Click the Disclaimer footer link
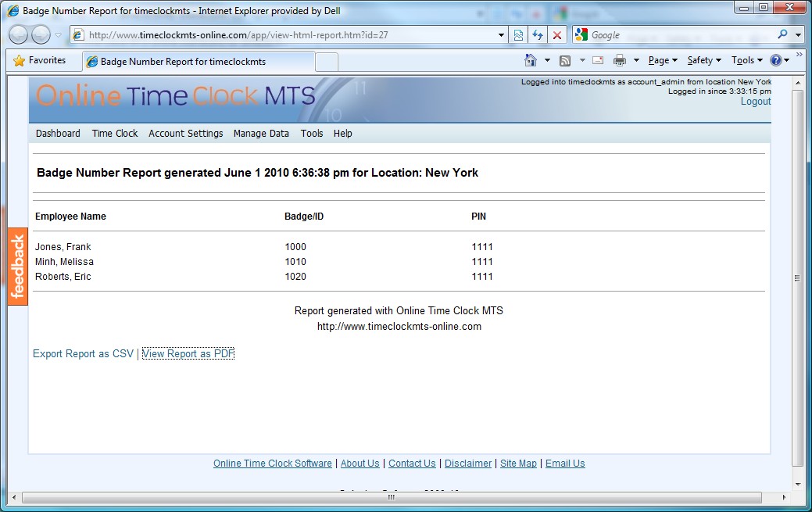Viewport: 812px width, 512px height. tap(468, 464)
